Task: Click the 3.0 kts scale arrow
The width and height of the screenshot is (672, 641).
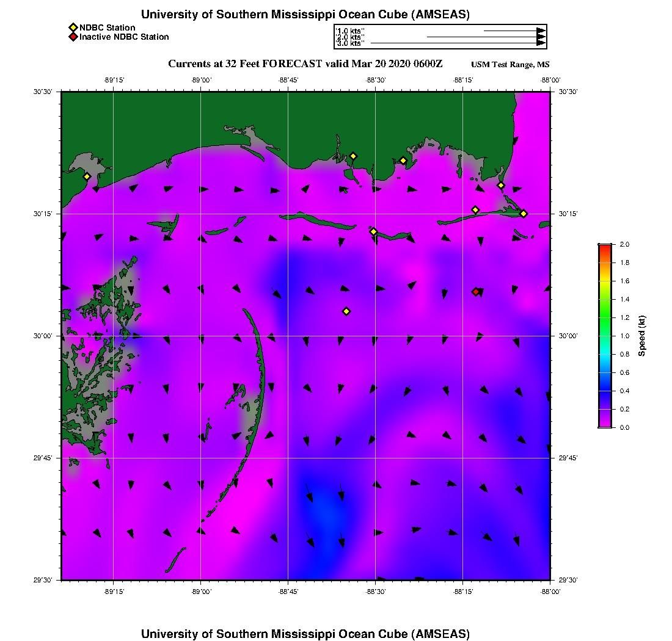Action: pyautogui.click(x=457, y=43)
